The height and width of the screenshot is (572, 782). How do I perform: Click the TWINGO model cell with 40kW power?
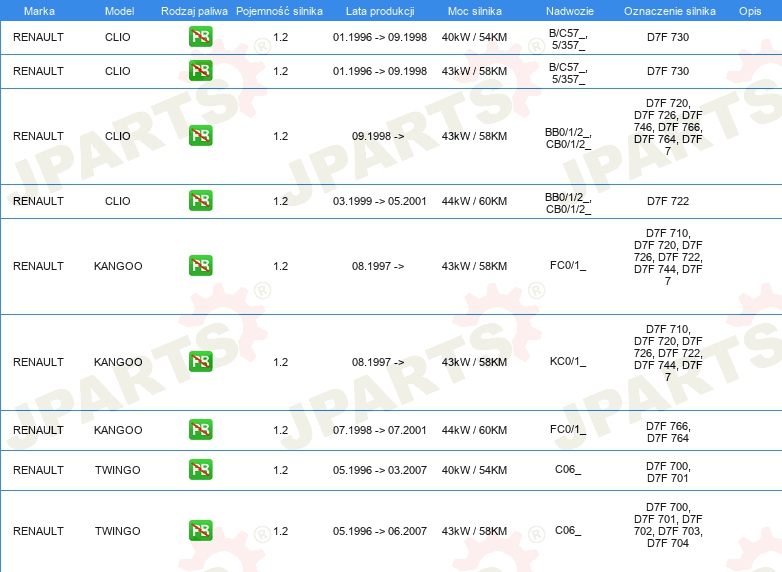118,470
